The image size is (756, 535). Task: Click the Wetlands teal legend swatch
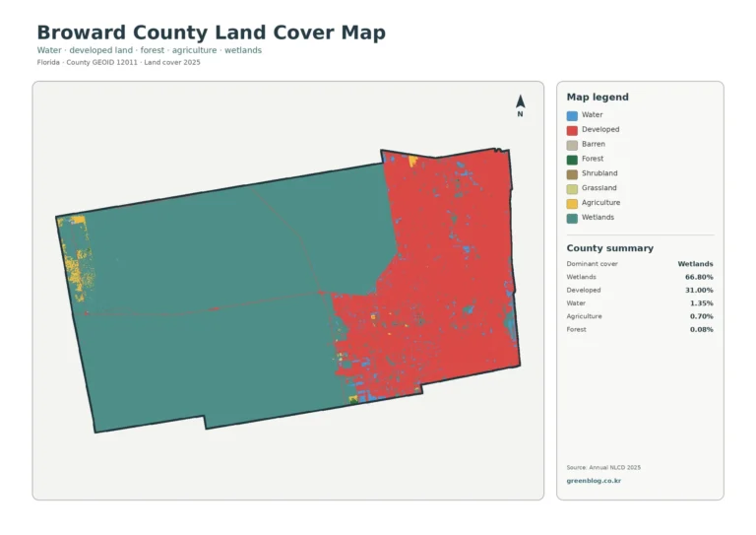572,218
